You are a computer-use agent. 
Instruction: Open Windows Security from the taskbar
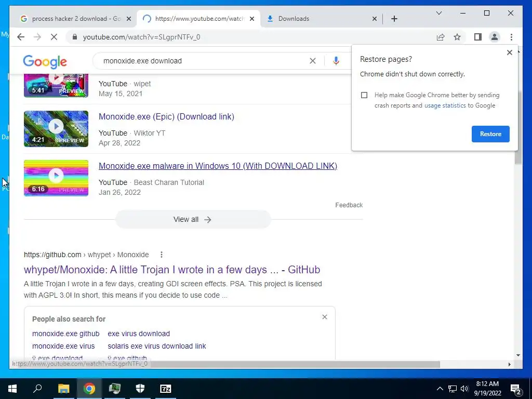[140, 389]
